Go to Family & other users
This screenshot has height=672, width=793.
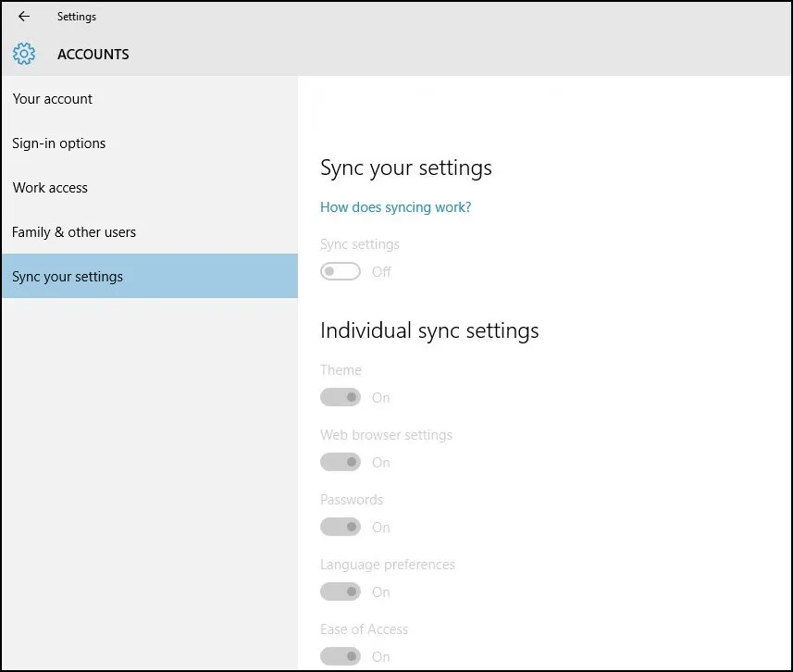point(150,232)
